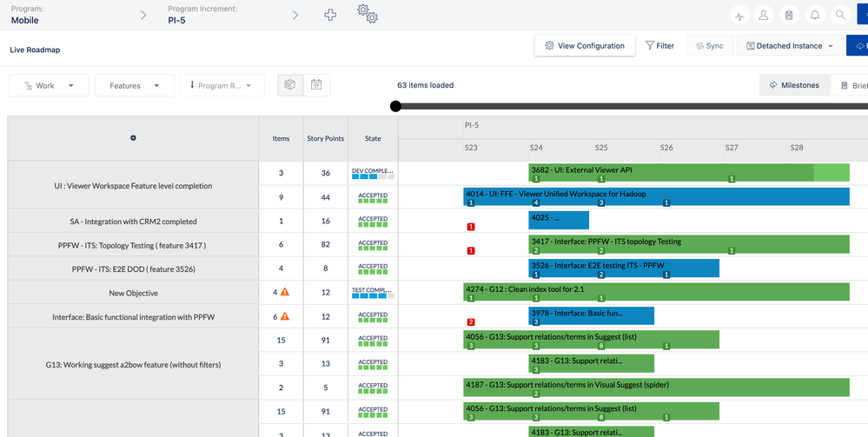Open the Program Increment selector showing PI-5
Viewport: 868px width, 437px height.
tap(234, 15)
